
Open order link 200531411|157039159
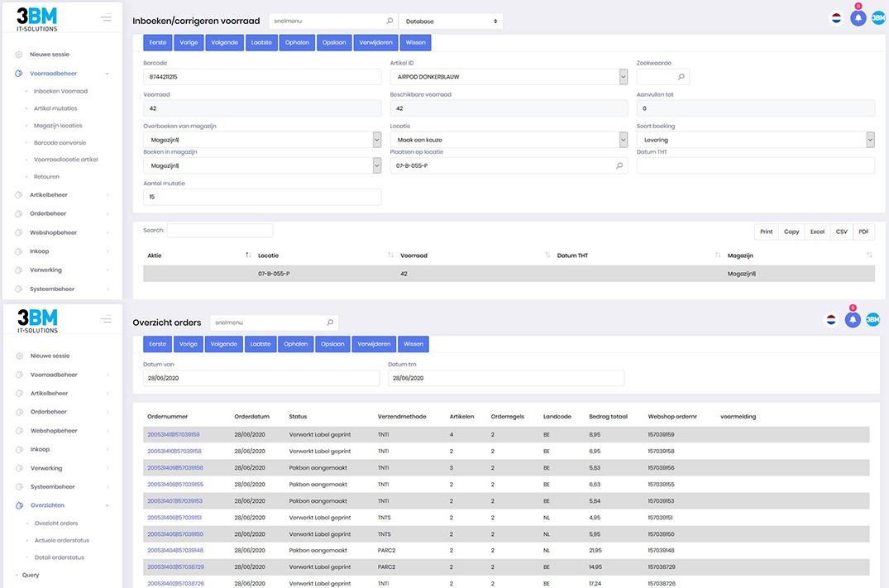click(174, 435)
